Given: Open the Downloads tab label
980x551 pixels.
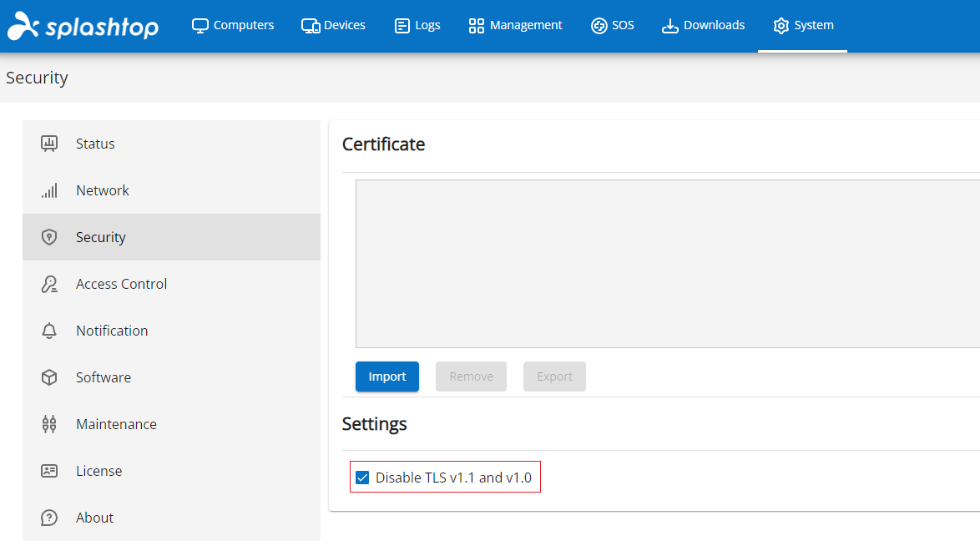Looking at the screenshot, I should (715, 26).
